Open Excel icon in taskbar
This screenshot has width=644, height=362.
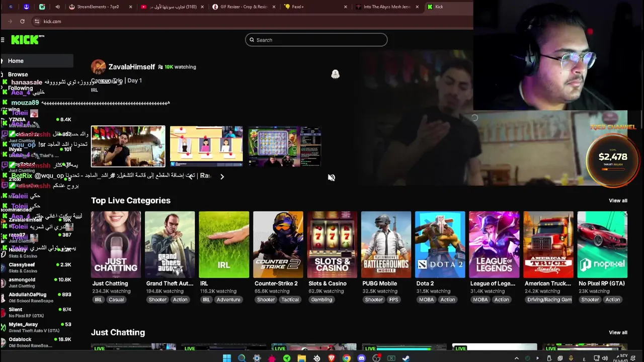click(391, 358)
